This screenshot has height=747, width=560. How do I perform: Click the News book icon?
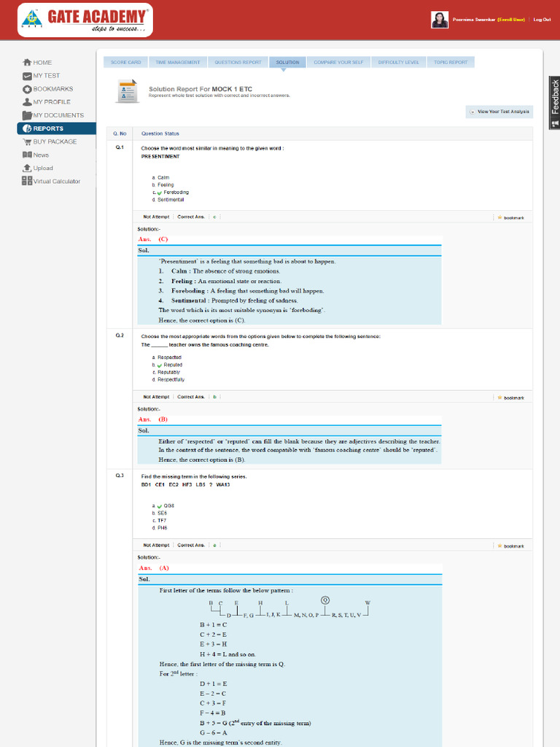tap(27, 155)
